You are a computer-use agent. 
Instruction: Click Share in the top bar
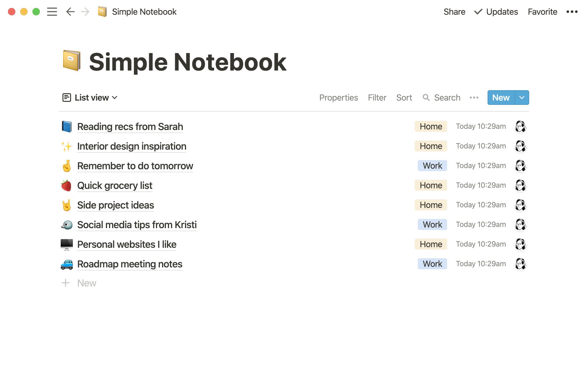454,12
